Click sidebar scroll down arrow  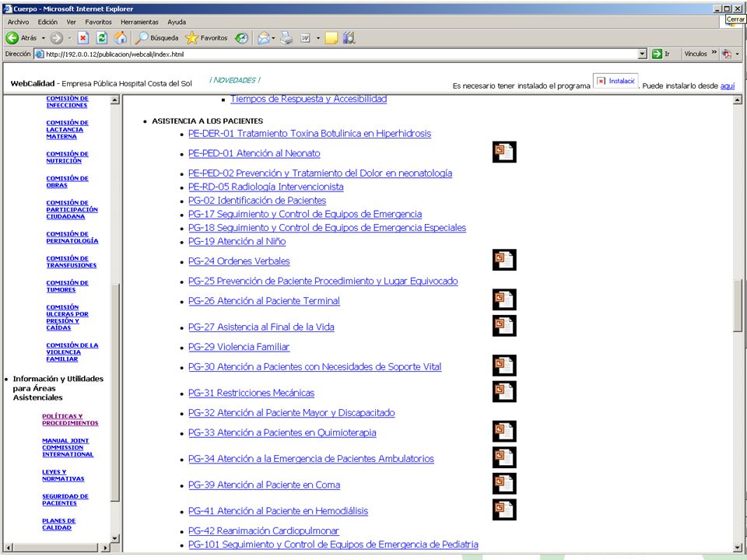(x=115, y=538)
